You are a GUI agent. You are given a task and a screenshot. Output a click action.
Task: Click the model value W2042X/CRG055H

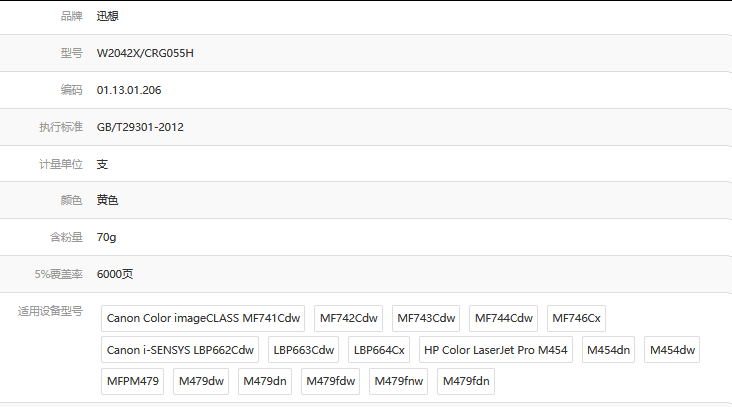tap(145, 53)
